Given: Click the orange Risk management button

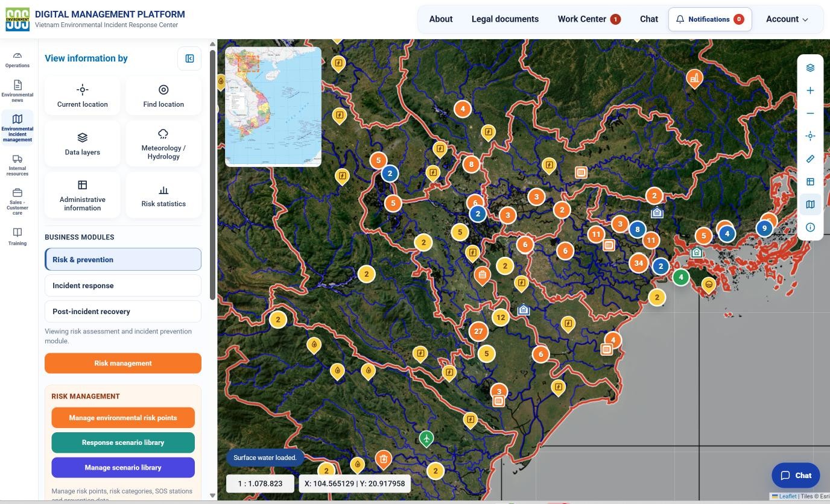Looking at the screenshot, I should click(123, 363).
